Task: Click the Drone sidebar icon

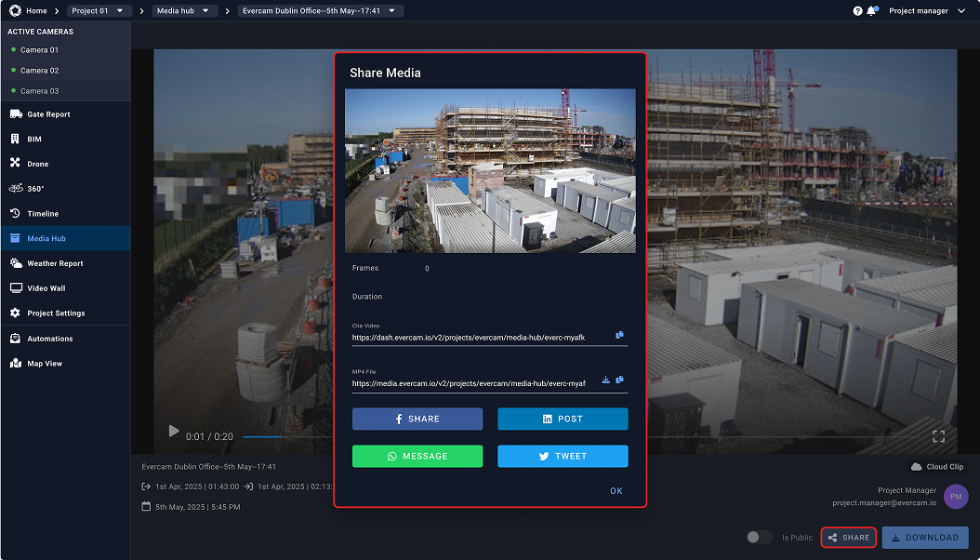Action: [x=14, y=164]
